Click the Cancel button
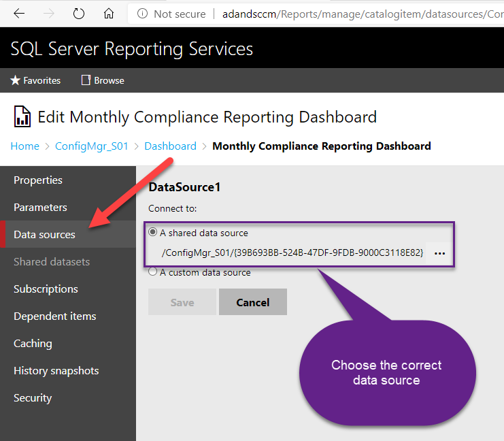This screenshot has height=441, width=504. click(253, 301)
